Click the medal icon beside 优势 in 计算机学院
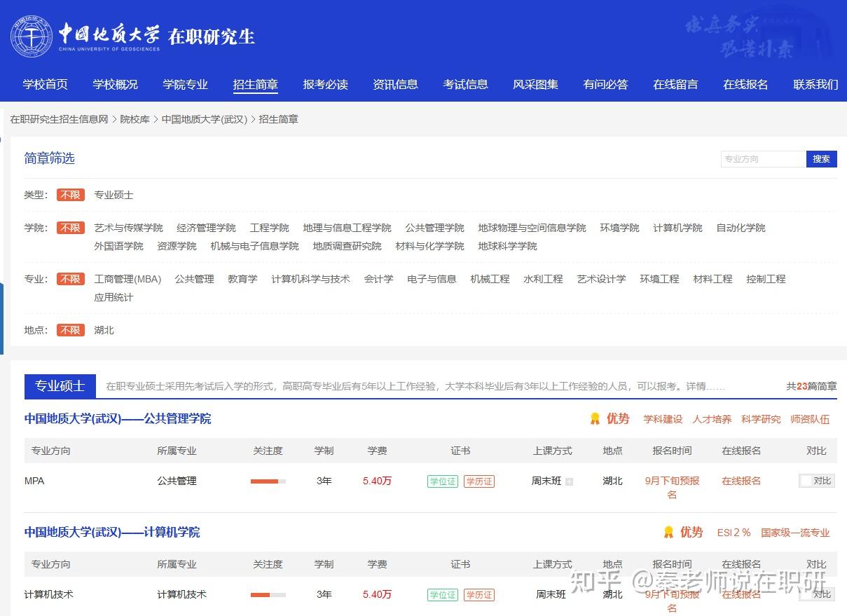 [x=668, y=532]
